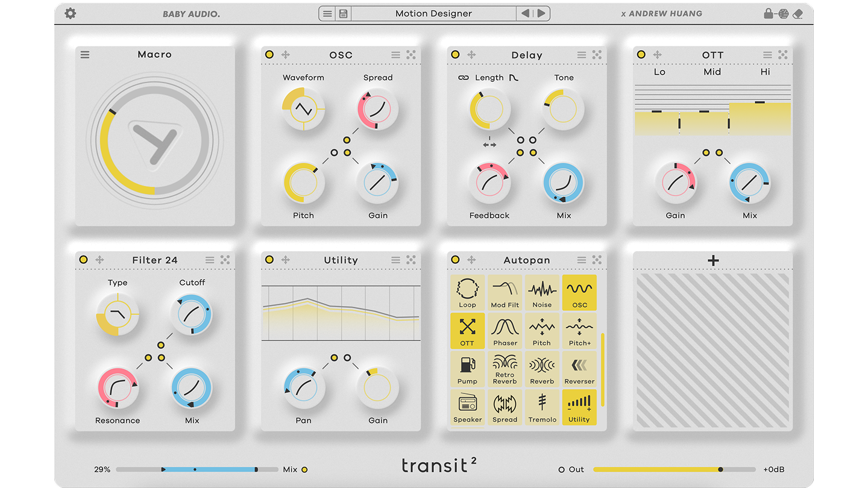Select the Spread effect tile
The image size is (868, 488).
click(505, 407)
